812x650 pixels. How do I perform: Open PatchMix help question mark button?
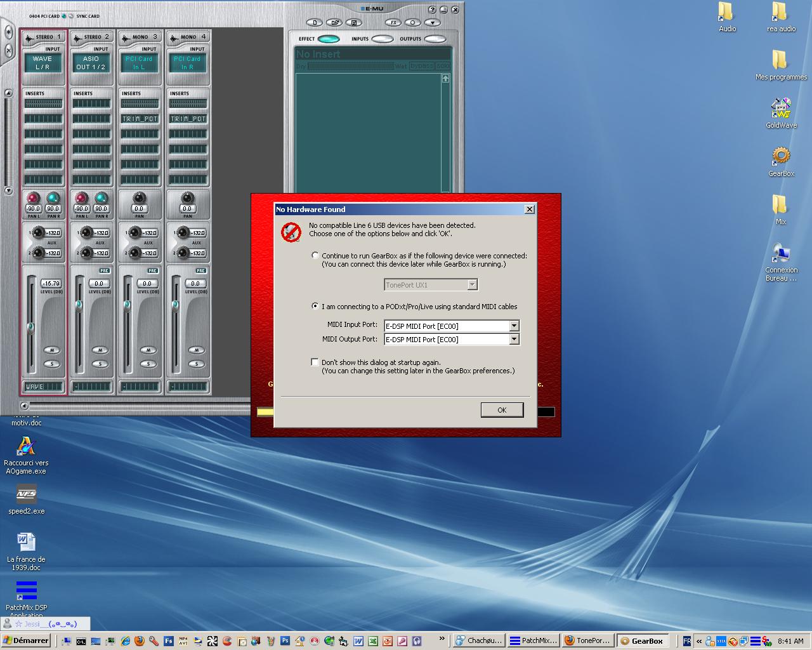pos(432,10)
